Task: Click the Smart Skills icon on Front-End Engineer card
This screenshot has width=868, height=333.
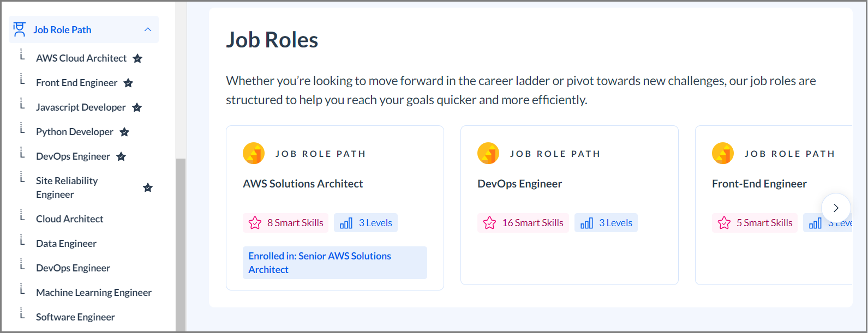Action: [724, 222]
